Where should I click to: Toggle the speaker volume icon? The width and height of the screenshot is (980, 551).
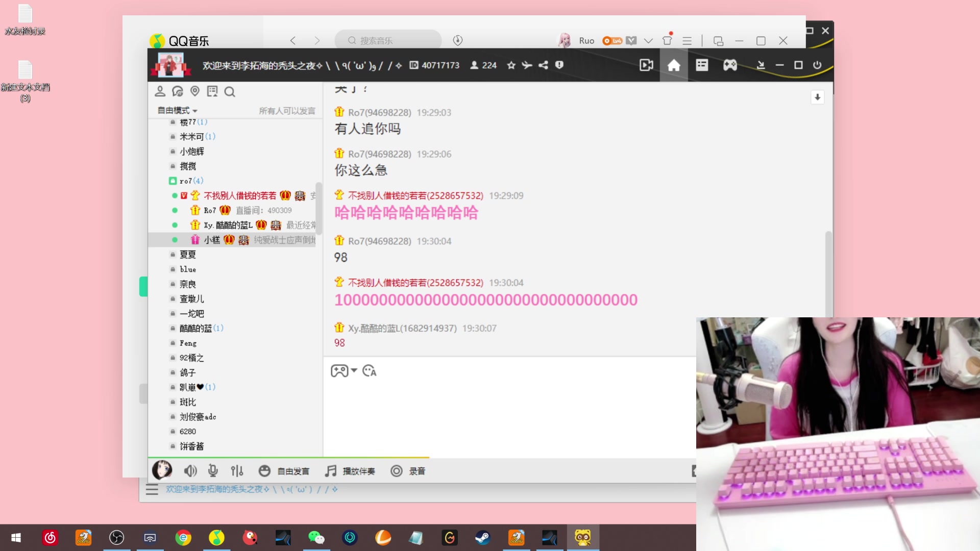coord(190,471)
